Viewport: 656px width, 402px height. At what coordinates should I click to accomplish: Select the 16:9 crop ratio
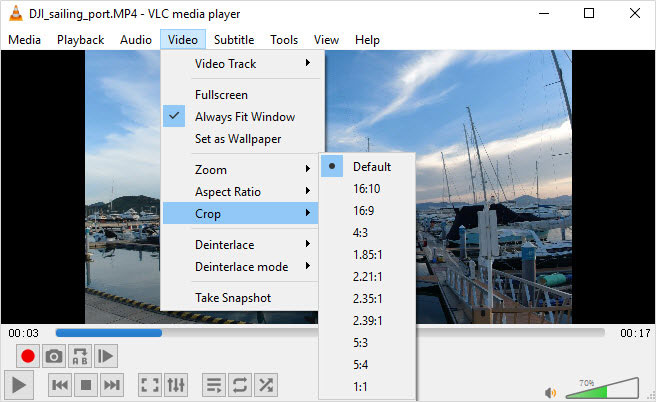pos(366,211)
